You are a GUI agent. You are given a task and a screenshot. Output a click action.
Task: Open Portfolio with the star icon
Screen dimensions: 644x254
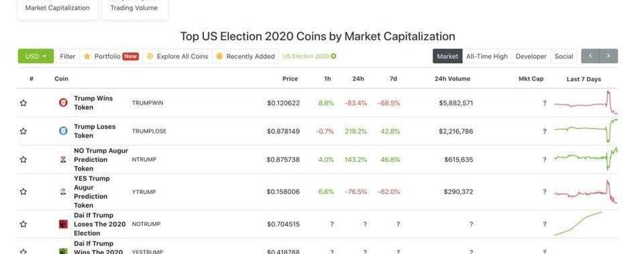(x=111, y=56)
